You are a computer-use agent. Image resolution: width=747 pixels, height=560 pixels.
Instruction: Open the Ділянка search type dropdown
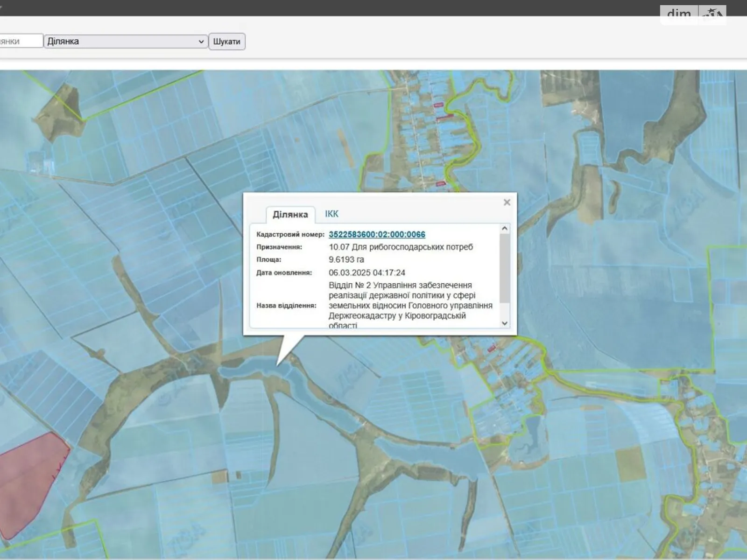coord(126,42)
